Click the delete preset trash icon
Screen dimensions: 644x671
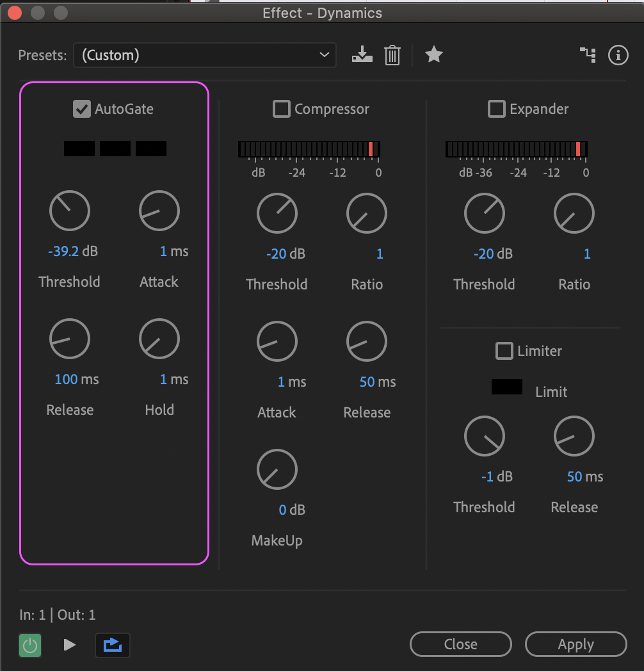point(392,55)
